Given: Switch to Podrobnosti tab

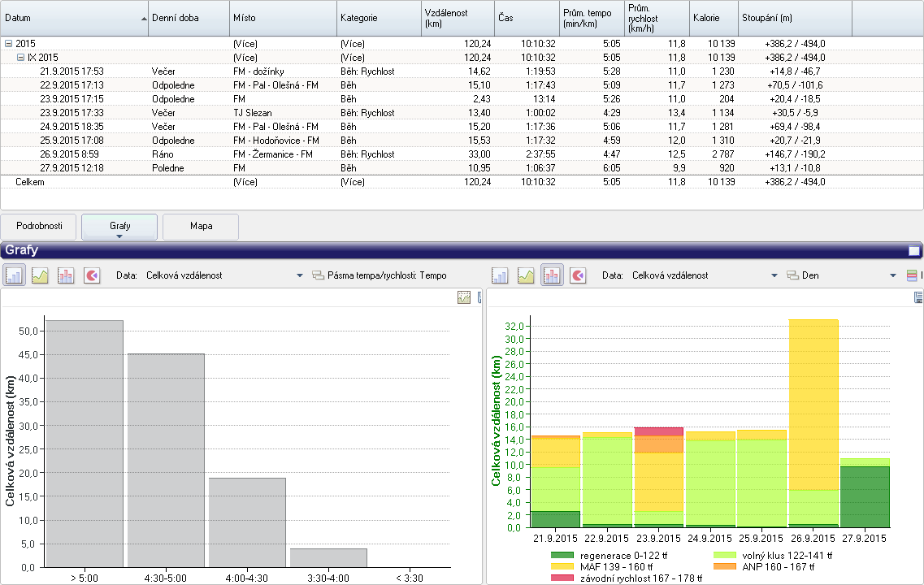Looking at the screenshot, I should tap(39, 226).
